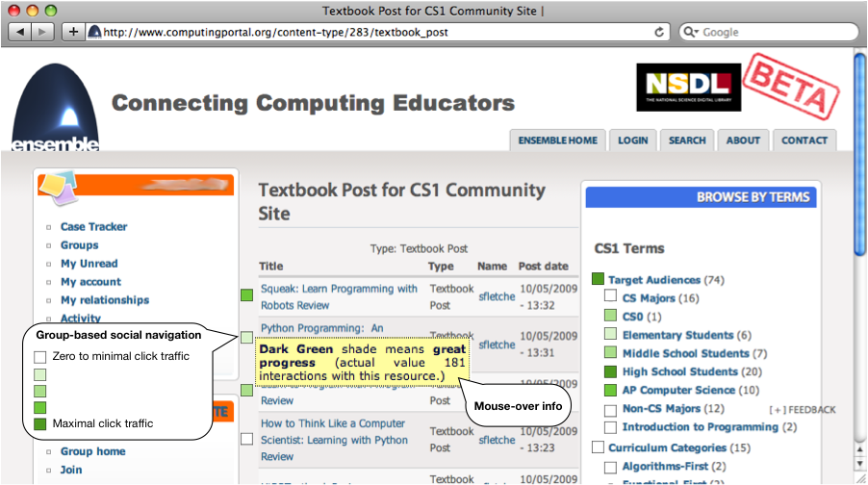
Task: Click the magnifier icon in Google search
Action: pyautogui.click(x=690, y=32)
